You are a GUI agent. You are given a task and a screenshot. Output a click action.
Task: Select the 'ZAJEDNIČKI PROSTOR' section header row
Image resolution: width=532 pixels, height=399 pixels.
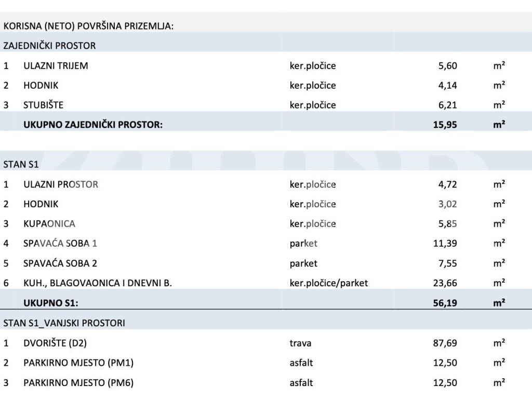pos(49,46)
